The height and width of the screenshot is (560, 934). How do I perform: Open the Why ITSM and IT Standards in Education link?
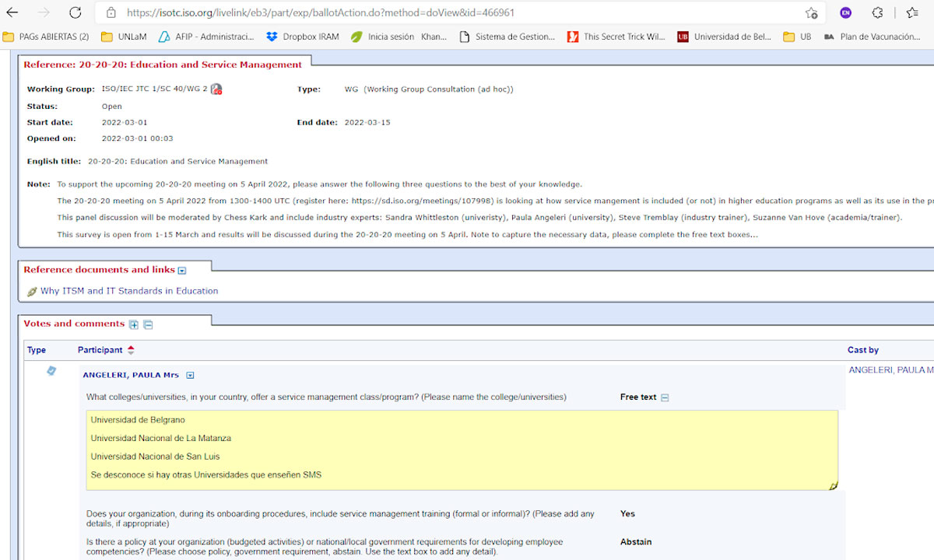(x=129, y=291)
